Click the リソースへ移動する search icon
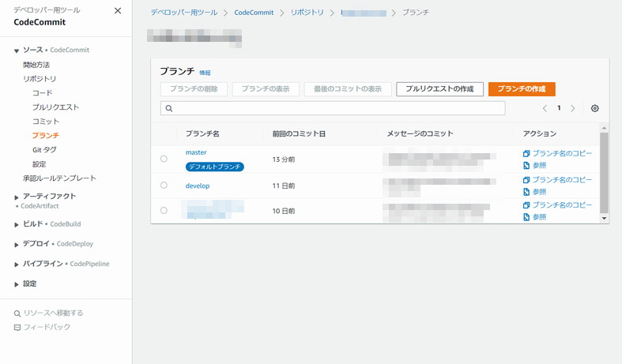The height and width of the screenshot is (364, 622). 17,313
